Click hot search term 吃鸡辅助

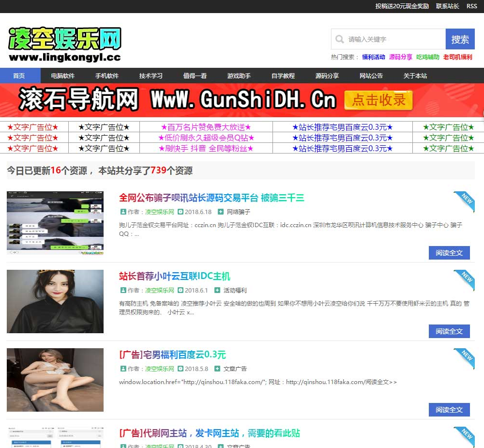pos(428,57)
